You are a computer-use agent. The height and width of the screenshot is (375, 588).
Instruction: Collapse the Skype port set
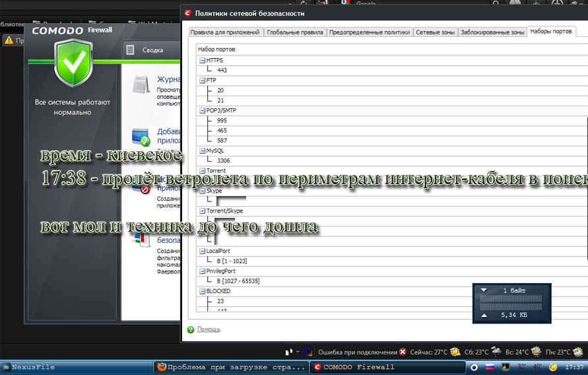click(x=203, y=191)
